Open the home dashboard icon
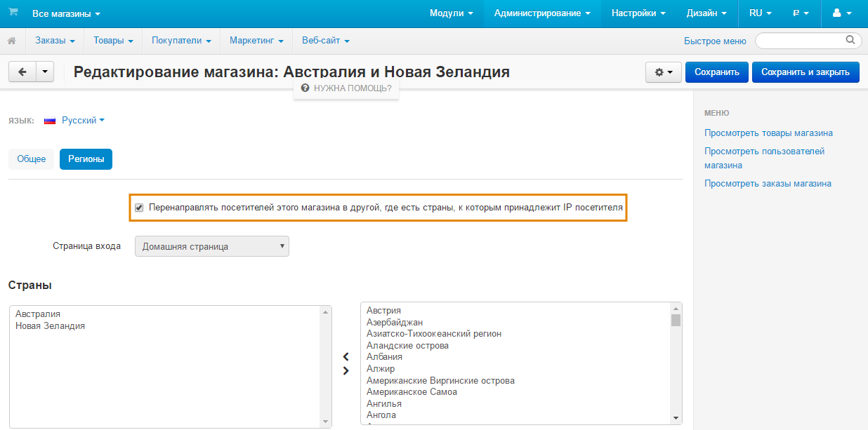The height and width of the screenshot is (430, 868). 12,41
